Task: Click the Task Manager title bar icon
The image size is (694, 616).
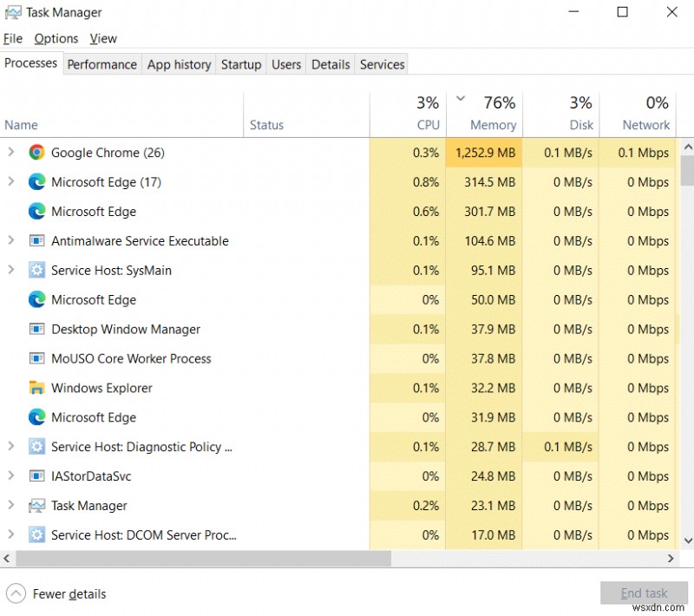Action: coord(13,12)
